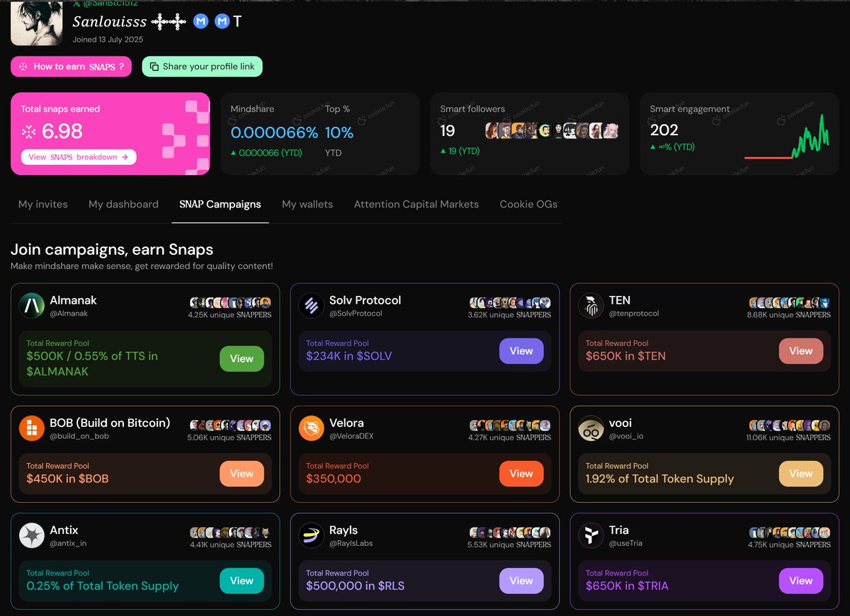The image size is (850, 616).
Task: Click the Tria logo icon
Action: pyautogui.click(x=591, y=536)
